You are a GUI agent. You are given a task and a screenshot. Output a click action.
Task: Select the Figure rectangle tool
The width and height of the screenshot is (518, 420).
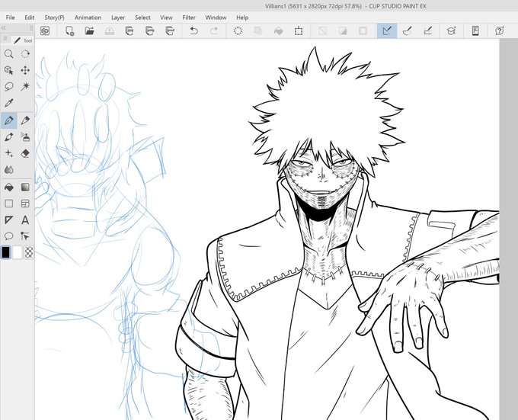[9, 204]
